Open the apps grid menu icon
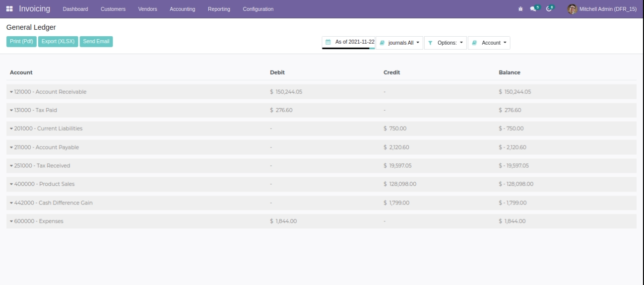 (x=10, y=9)
